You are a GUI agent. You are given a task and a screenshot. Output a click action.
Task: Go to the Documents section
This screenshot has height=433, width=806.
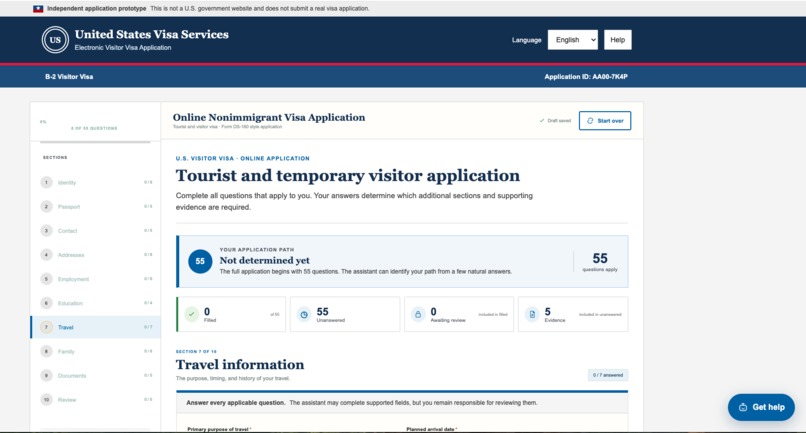click(x=96, y=376)
